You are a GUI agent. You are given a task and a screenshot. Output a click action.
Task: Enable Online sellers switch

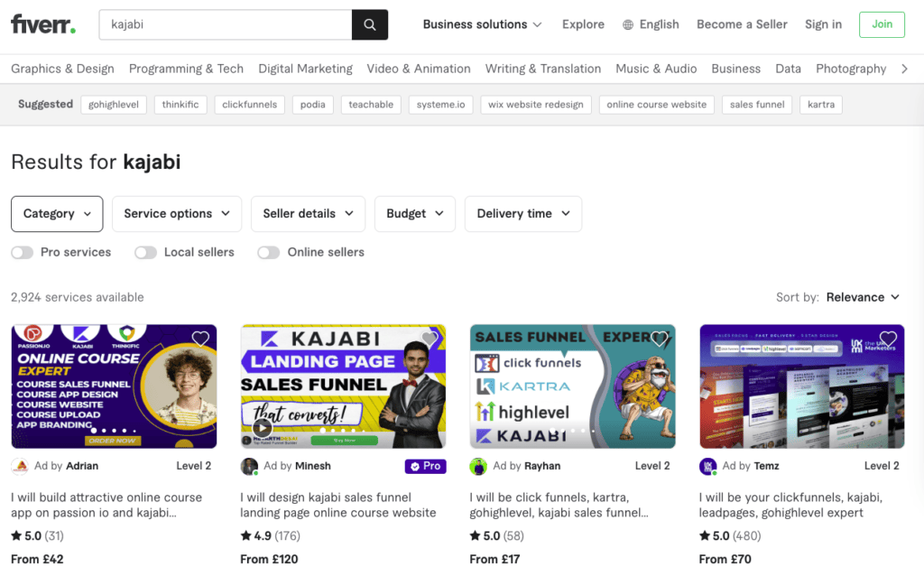(x=269, y=252)
